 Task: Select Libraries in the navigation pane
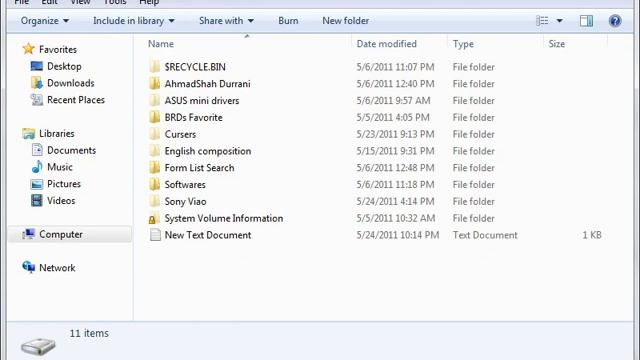coord(57,133)
